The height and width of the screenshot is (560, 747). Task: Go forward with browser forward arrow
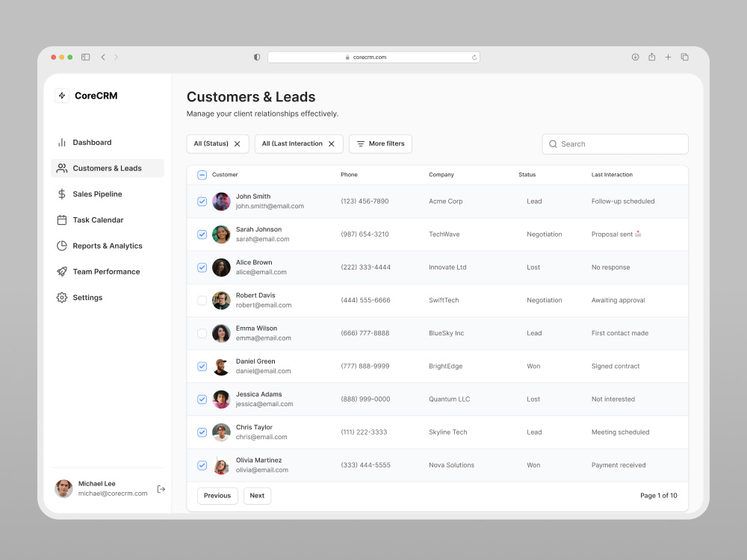pyautogui.click(x=117, y=57)
